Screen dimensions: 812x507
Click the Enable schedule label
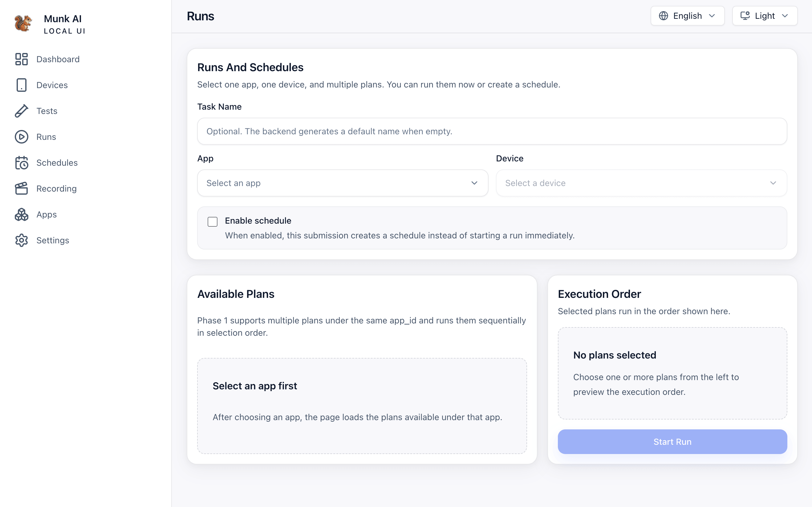click(258, 221)
